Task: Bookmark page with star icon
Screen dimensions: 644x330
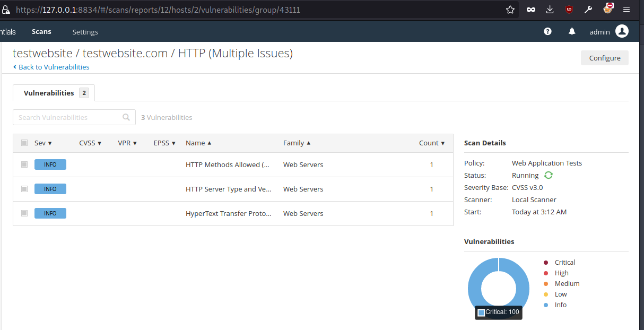Action: [x=510, y=10]
